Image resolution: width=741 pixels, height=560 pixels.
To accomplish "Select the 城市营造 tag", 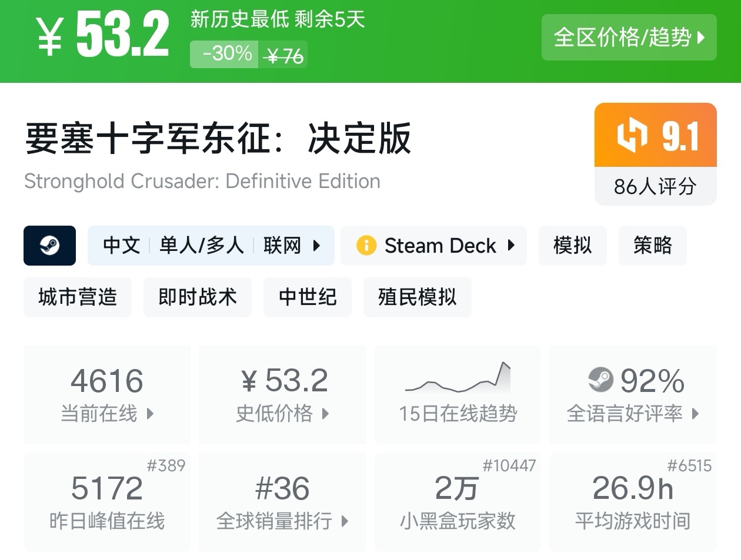I will click(x=78, y=297).
